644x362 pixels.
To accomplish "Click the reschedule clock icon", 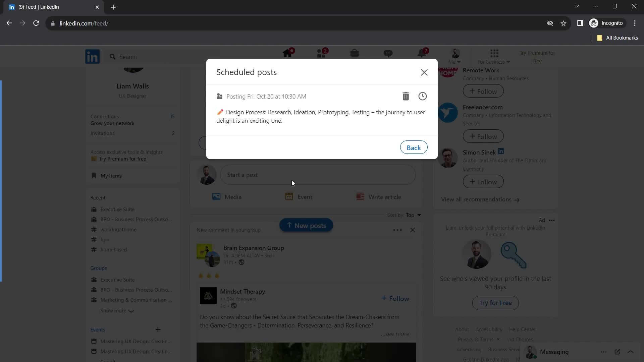I will (422, 96).
